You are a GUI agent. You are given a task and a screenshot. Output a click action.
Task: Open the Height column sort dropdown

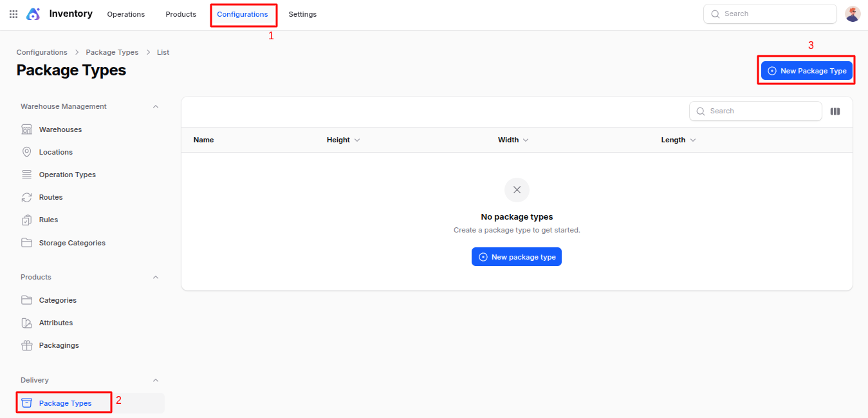coord(357,140)
